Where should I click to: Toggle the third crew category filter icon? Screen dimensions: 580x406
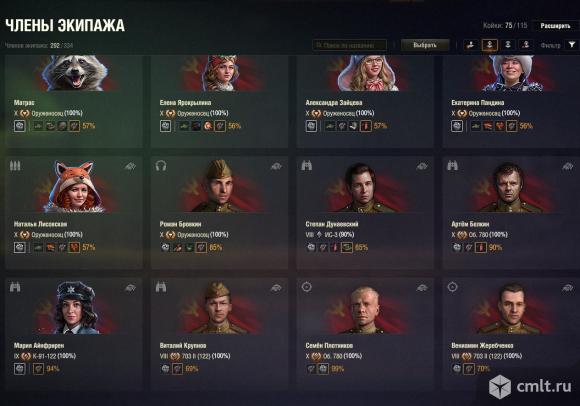pyautogui.click(x=508, y=45)
